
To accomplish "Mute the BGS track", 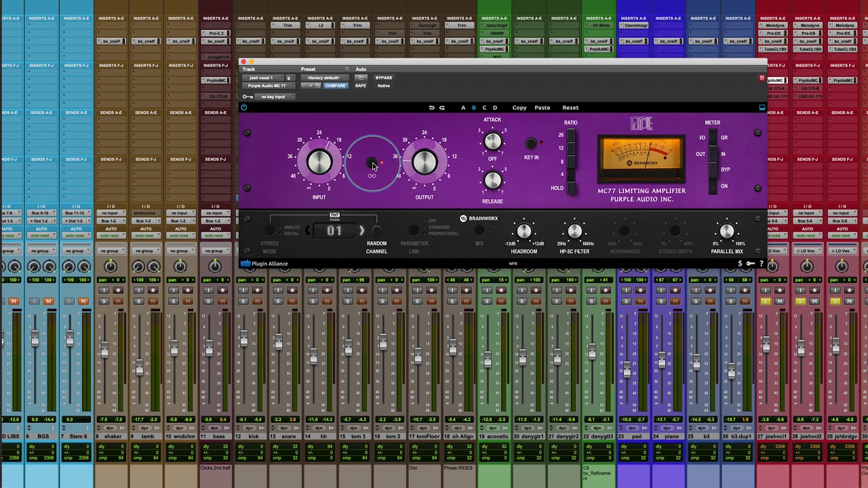I will 48,301.
